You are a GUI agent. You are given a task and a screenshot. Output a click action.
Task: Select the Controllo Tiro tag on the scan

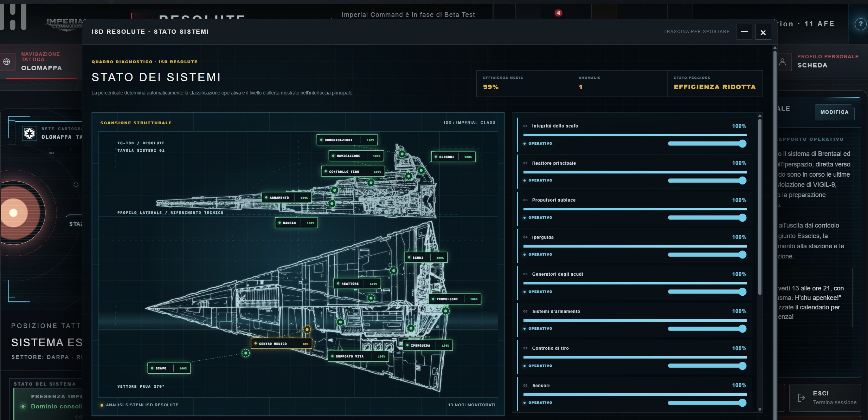tap(353, 171)
